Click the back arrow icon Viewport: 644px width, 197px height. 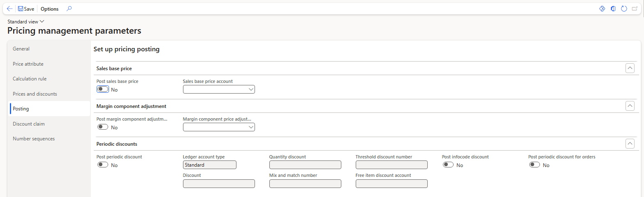point(9,9)
